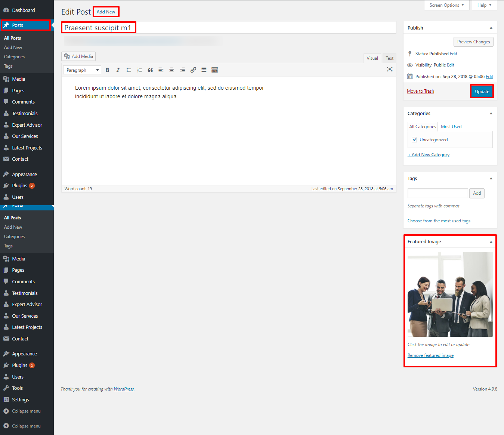Open the Most Used categories tab
The width and height of the screenshot is (504, 435).
tap(451, 127)
